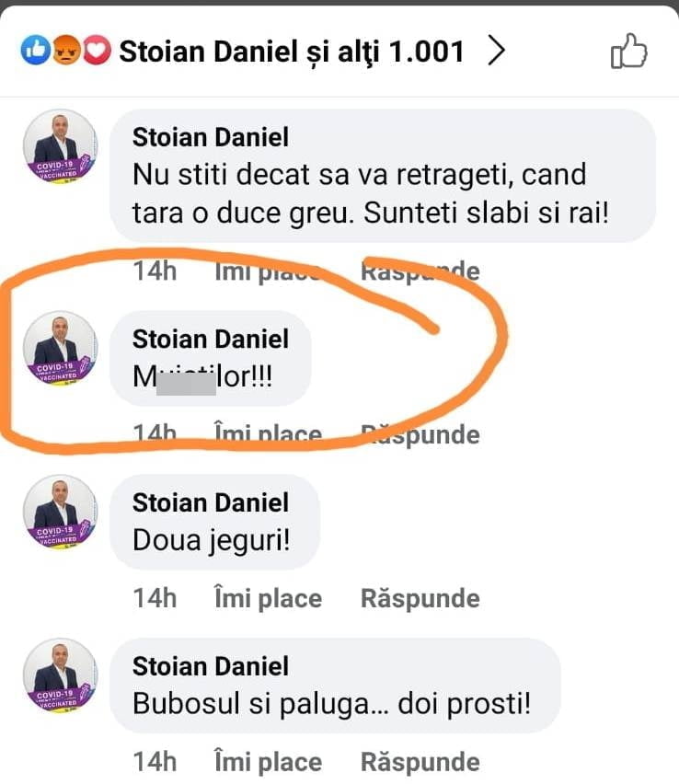679x784 pixels.
Task: Reply to the "Bubosul si paluga" comment via "Răspunde"
Action: click(420, 762)
